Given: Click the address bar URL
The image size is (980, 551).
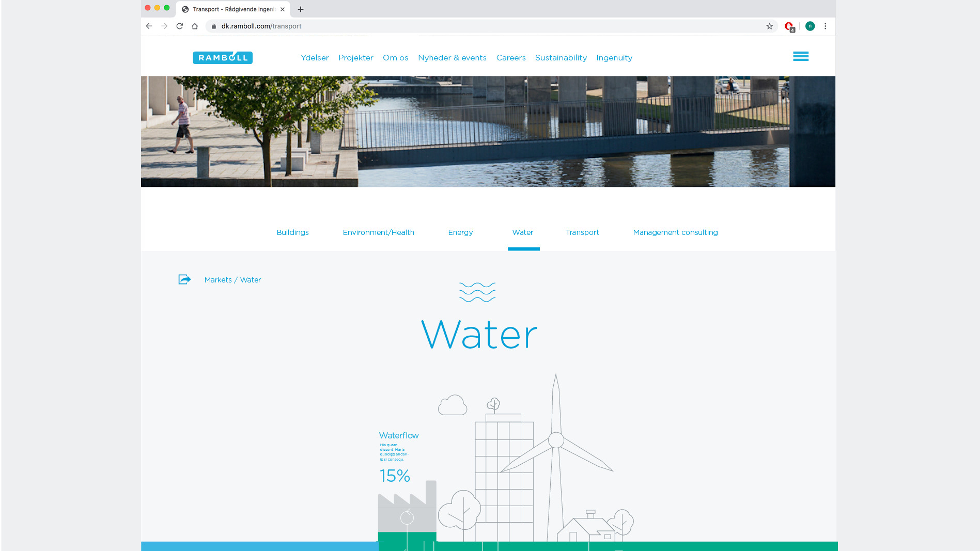Looking at the screenshot, I should [261, 26].
